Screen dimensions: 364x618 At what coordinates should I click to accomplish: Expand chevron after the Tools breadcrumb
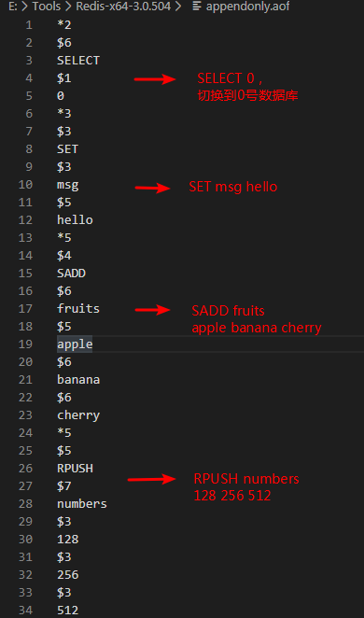[68, 7]
